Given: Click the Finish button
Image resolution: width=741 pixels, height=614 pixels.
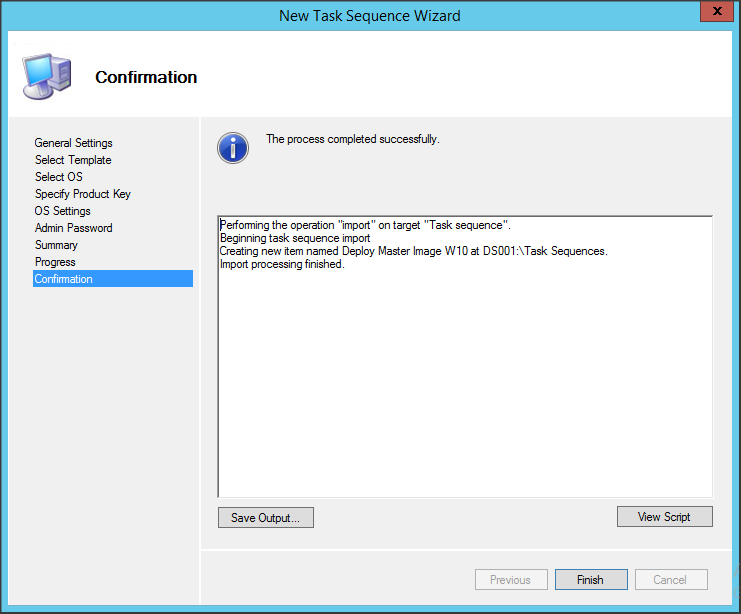Looking at the screenshot, I should click(x=590, y=580).
